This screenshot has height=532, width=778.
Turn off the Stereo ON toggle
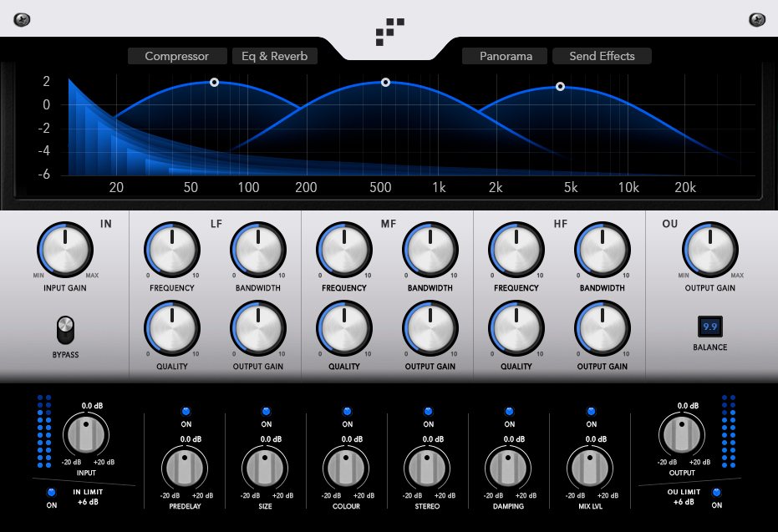tap(428, 411)
